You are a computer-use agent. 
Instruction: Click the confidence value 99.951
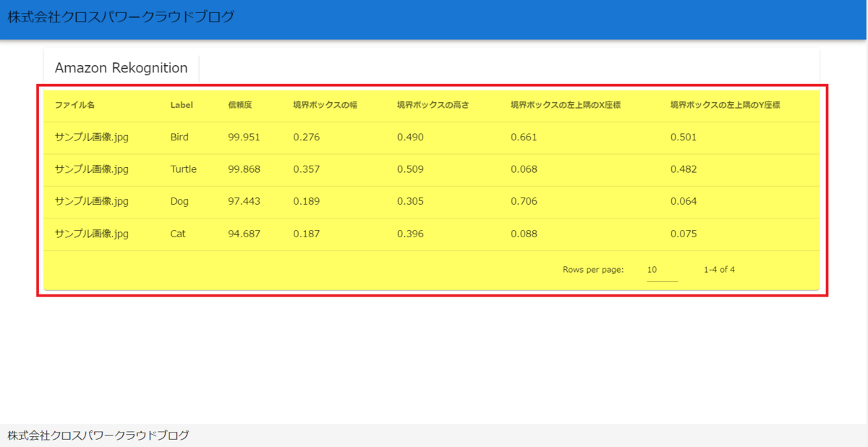(244, 137)
